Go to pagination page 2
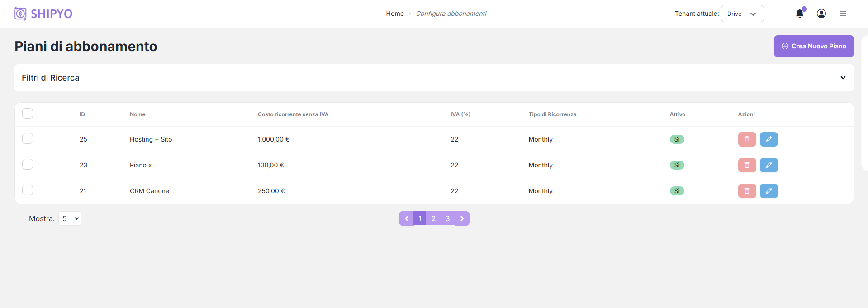 [x=433, y=218]
